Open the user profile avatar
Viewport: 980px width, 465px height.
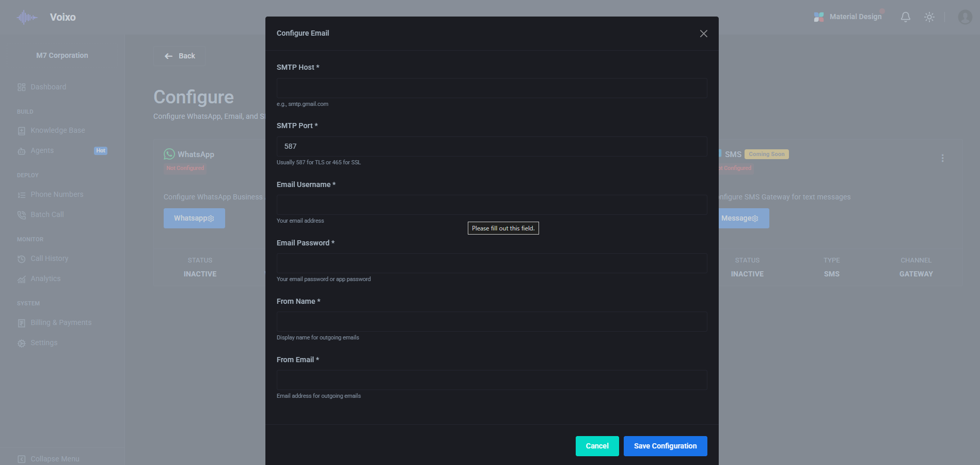tap(964, 17)
